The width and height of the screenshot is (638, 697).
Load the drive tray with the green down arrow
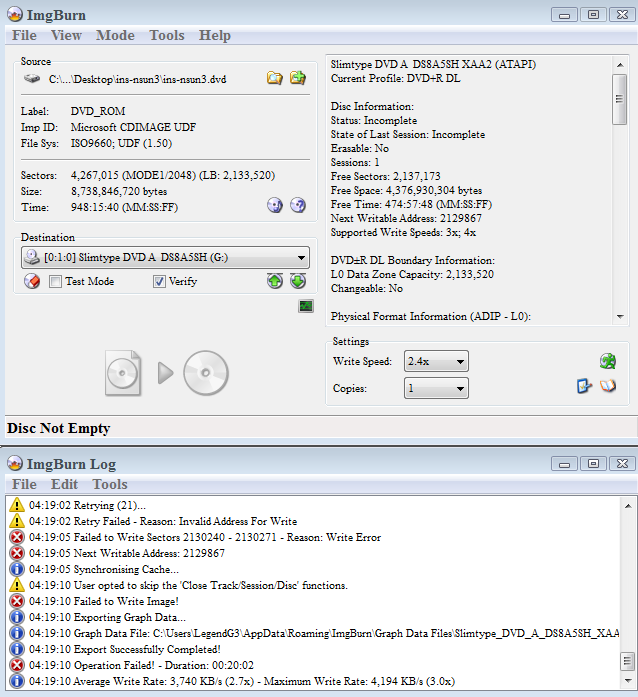298,281
